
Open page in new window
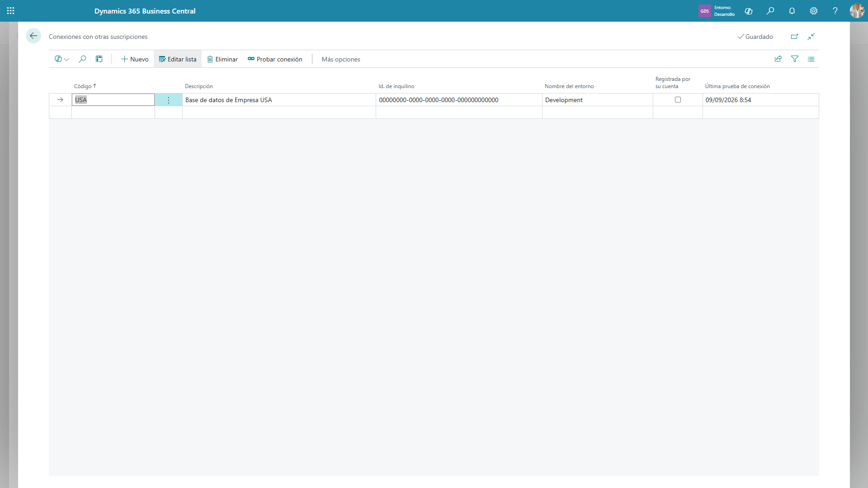pyautogui.click(x=794, y=37)
